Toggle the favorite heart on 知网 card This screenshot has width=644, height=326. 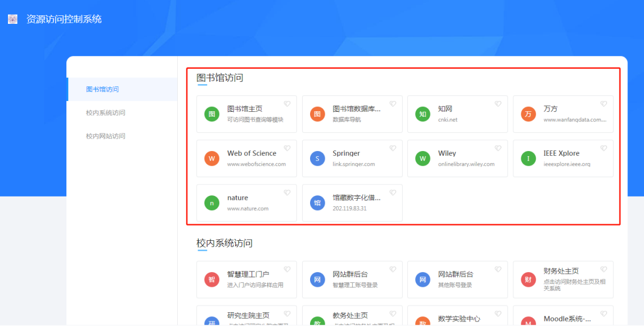tap(498, 104)
